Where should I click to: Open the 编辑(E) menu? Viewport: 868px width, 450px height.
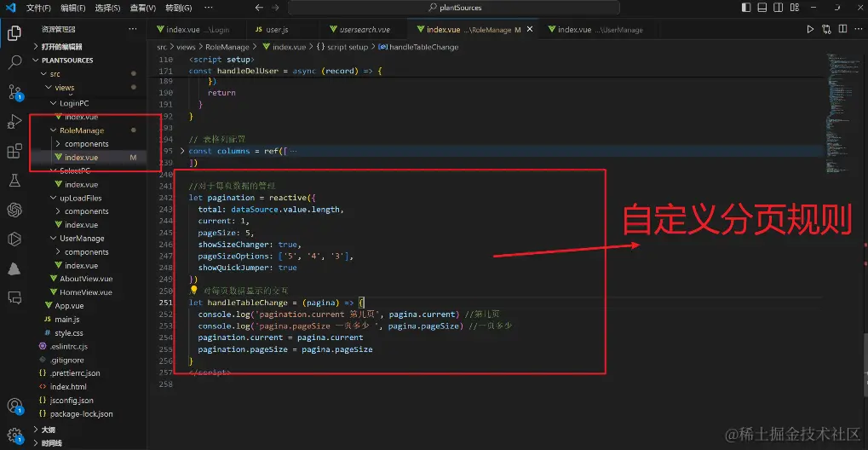tap(73, 8)
